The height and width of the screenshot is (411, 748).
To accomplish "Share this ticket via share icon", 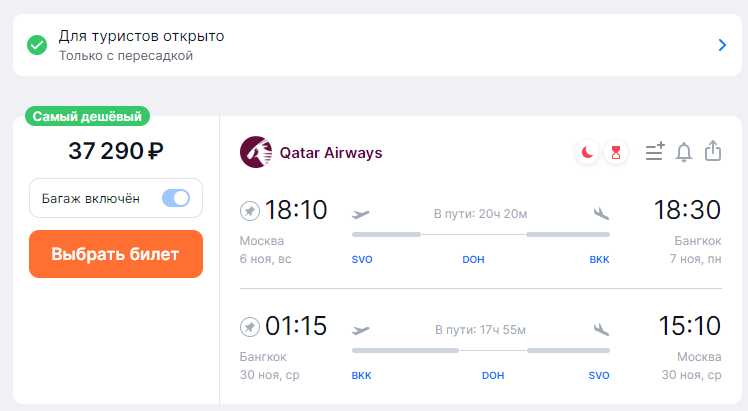I will (x=713, y=151).
